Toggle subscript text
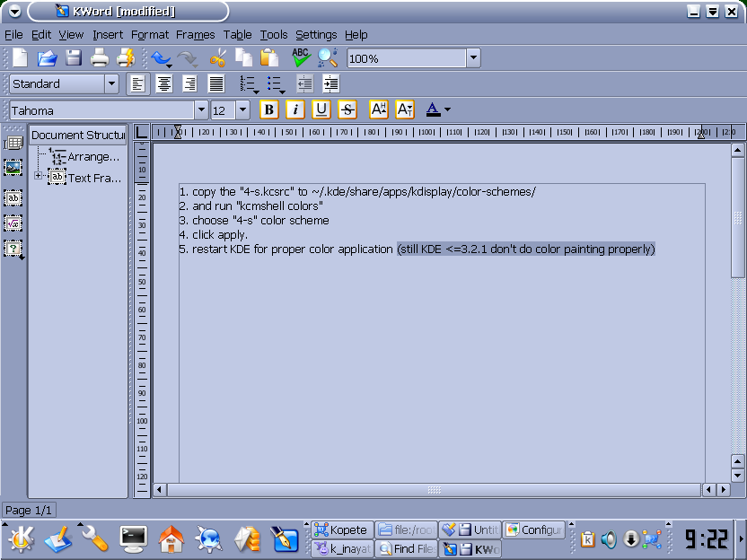 click(x=404, y=110)
